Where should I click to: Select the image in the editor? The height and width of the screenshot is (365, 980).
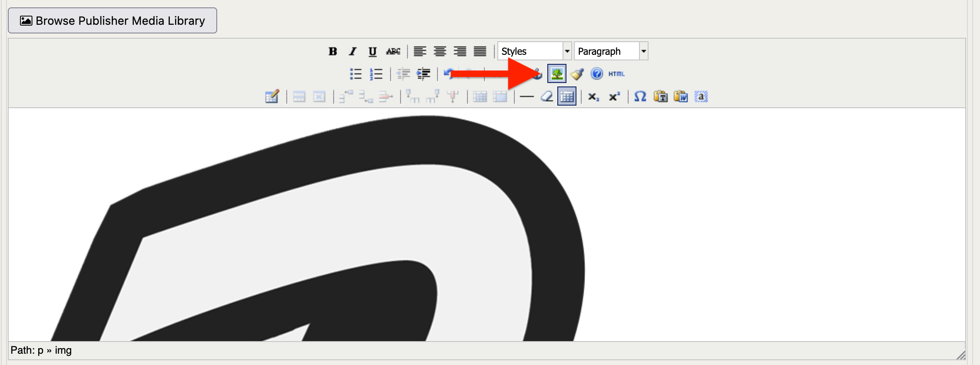(x=318, y=228)
